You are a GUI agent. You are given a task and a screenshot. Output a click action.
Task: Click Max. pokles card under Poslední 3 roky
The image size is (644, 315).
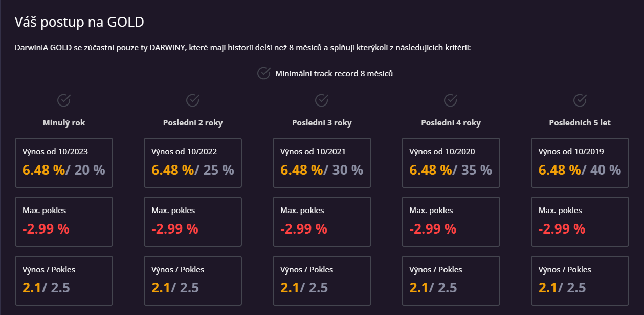(322, 221)
